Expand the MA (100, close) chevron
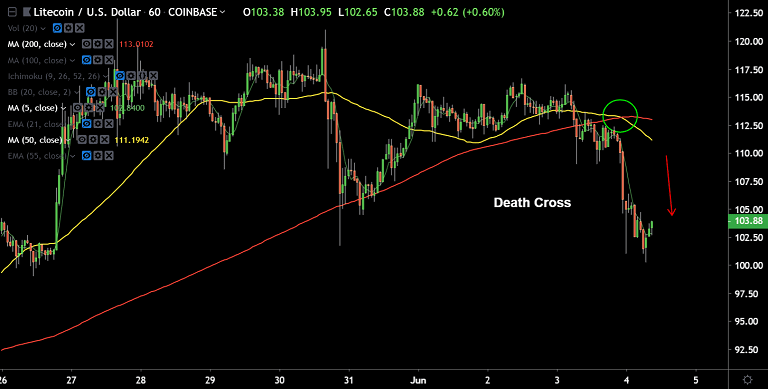Screen dimensions: 768x389 [x=72, y=61]
